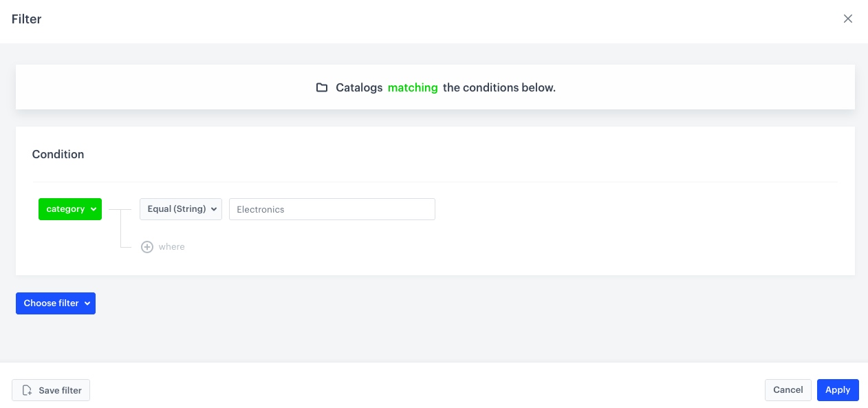Select the Electronics value input field
The image size is (868, 408).
pos(332,209)
